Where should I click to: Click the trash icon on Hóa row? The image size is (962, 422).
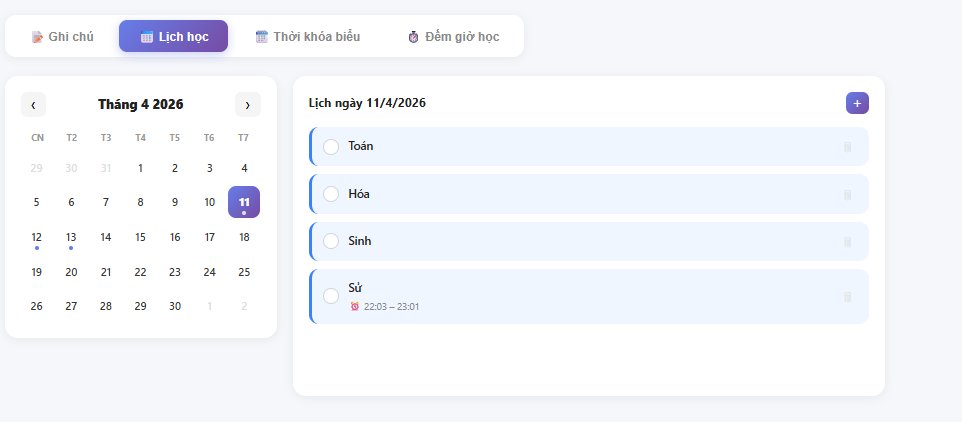click(x=848, y=194)
